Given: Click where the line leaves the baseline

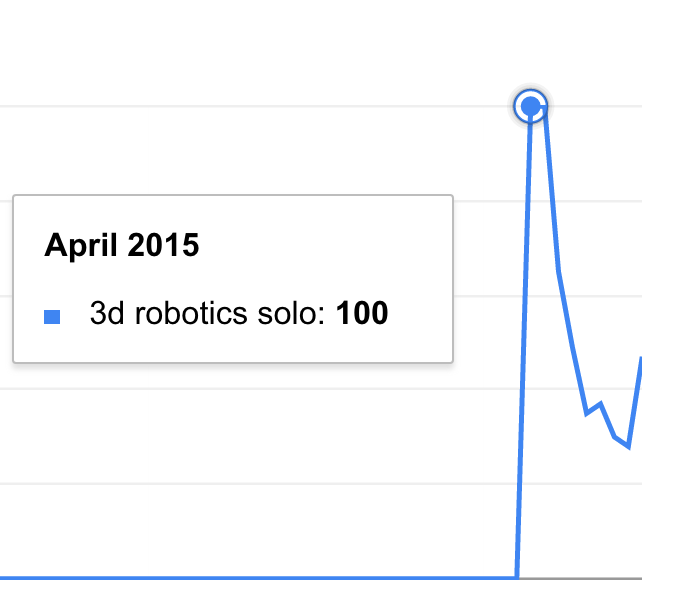Looking at the screenshot, I should [517, 578].
